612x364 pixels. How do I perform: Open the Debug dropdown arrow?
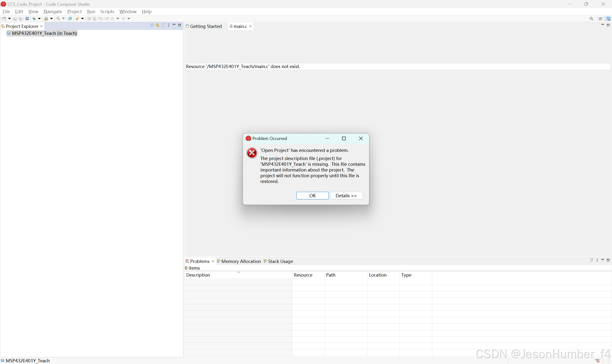point(39,19)
